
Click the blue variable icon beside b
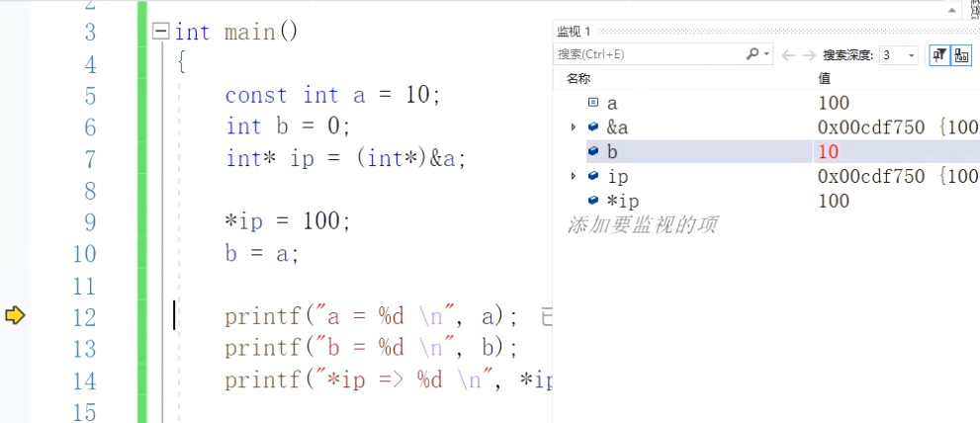tap(593, 151)
